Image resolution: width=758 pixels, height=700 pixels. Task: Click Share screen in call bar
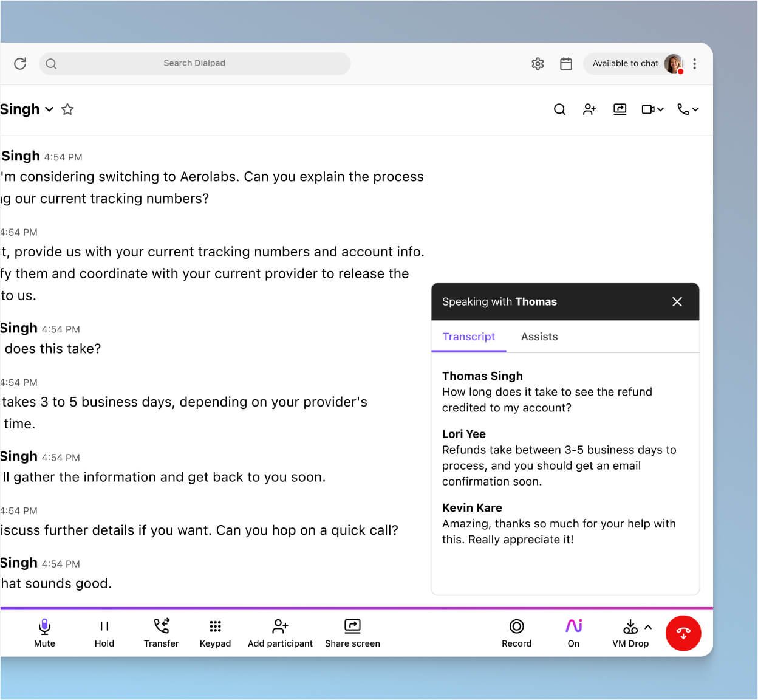pos(352,633)
